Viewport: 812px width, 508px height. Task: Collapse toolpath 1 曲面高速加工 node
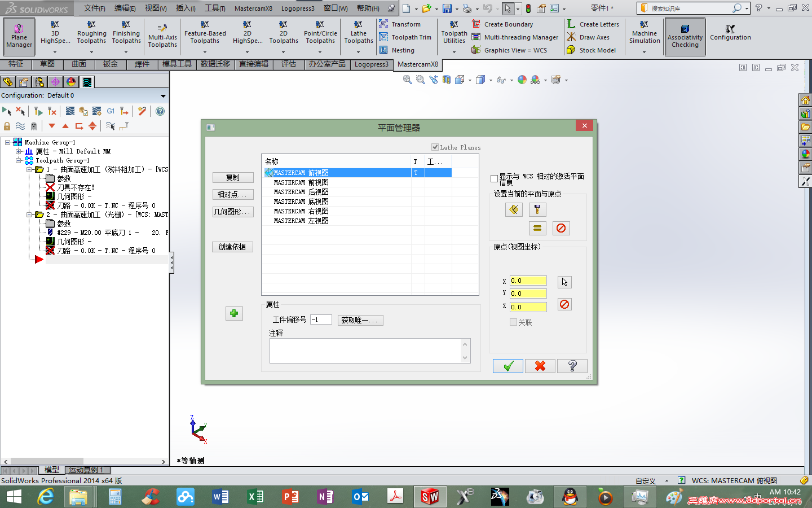coord(29,169)
